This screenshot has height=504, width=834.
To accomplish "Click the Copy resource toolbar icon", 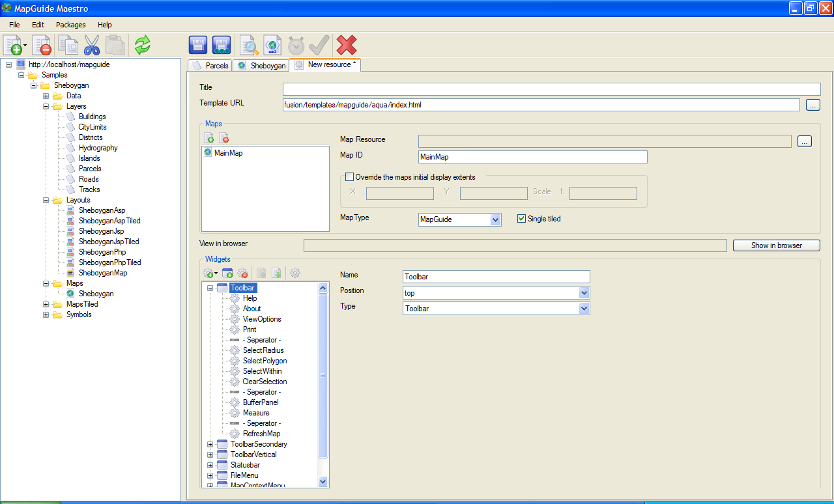I will tap(68, 45).
